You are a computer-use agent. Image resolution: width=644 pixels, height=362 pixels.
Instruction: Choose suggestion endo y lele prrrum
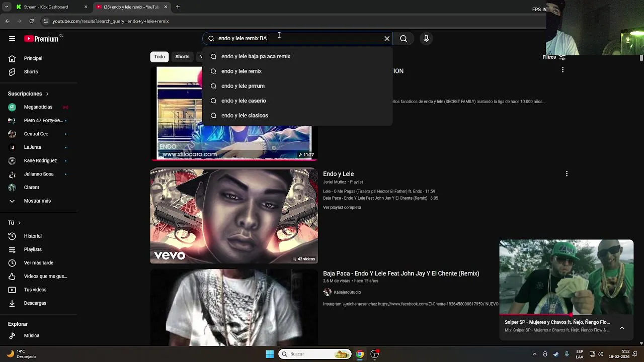(x=297, y=86)
